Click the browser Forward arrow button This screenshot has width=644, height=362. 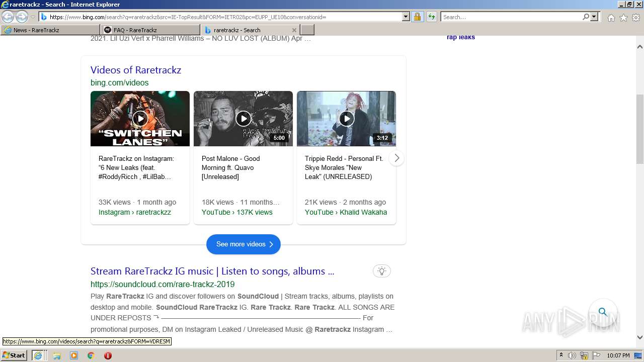pos(22,17)
